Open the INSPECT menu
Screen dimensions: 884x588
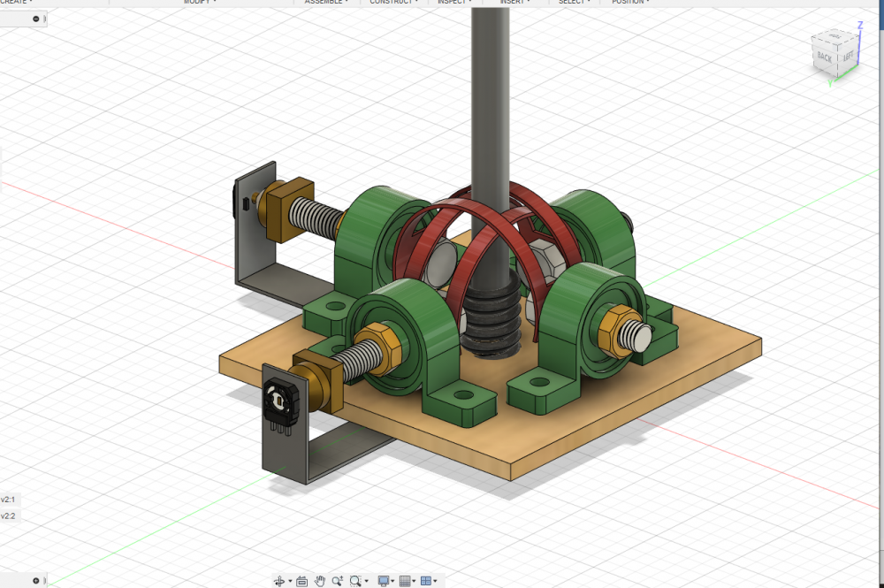(457, 3)
